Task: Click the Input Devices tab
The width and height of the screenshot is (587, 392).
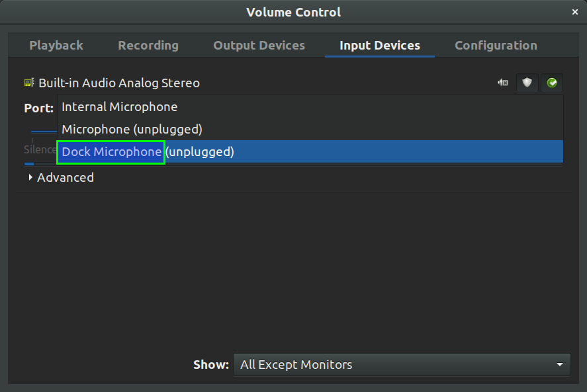Action: pyautogui.click(x=379, y=46)
